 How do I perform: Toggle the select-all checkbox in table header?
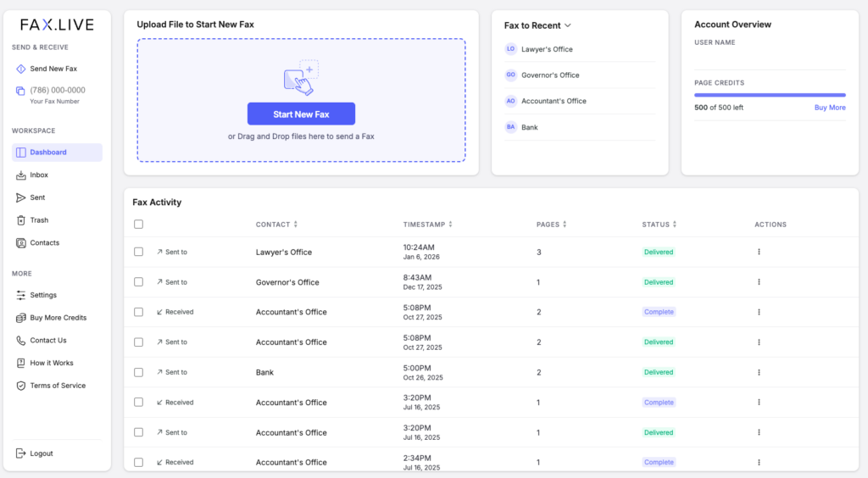click(138, 224)
